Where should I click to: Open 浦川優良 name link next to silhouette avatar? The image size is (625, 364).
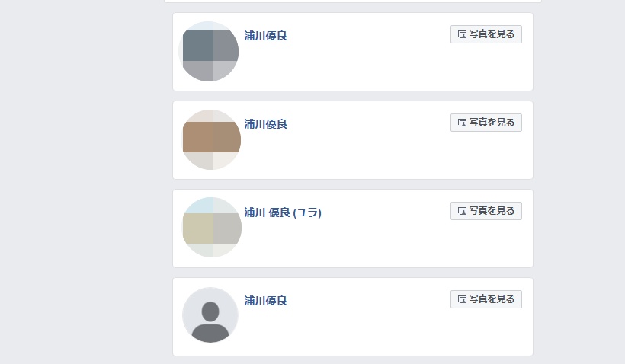click(265, 301)
